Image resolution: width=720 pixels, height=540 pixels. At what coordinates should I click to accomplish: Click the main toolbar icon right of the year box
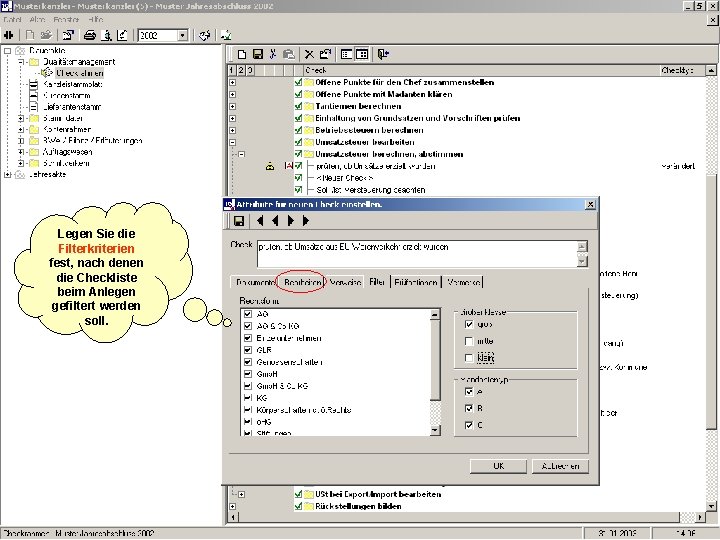[x=205, y=35]
